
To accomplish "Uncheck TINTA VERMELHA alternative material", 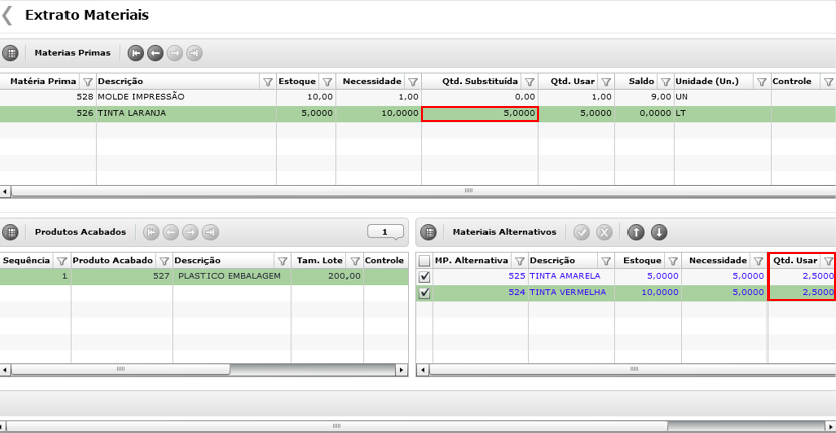I will tap(424, 293).
